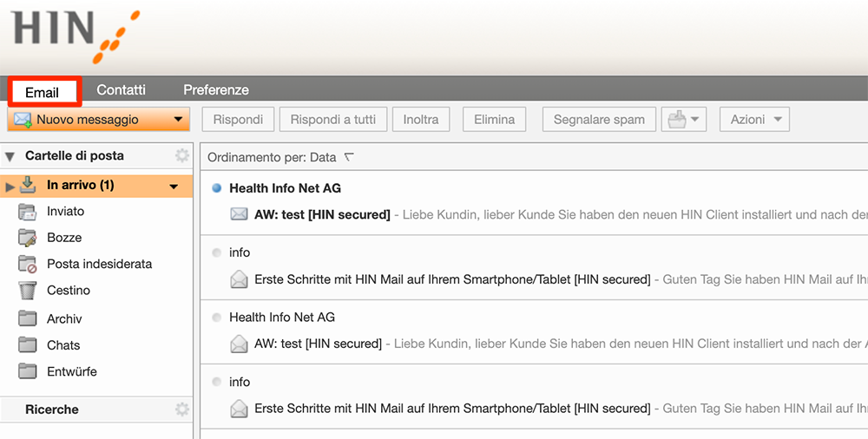Toggle the sort direction arrow next to Data
The height and width of the screenshot is (439, 868).
click(x=349, y=158)
